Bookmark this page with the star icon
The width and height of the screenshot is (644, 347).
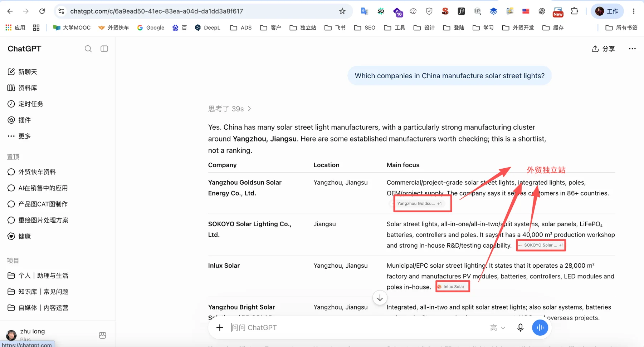tap(342, 11)
